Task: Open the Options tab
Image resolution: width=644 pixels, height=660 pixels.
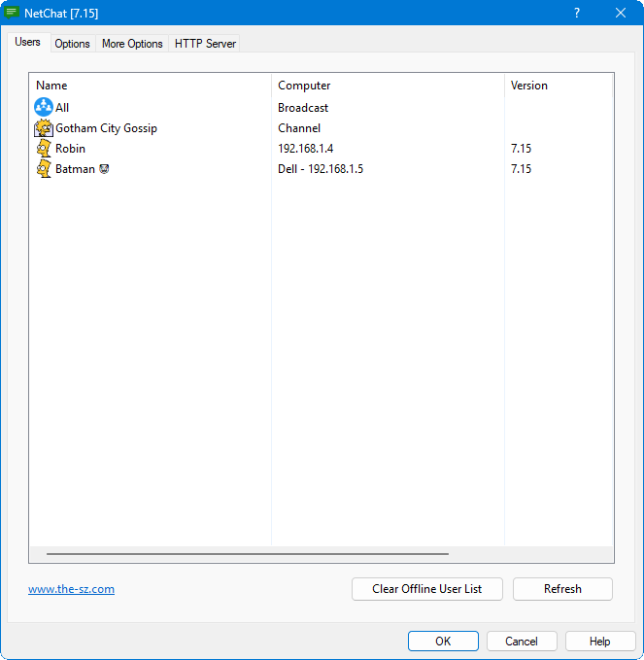Action: tap(72, 44)
